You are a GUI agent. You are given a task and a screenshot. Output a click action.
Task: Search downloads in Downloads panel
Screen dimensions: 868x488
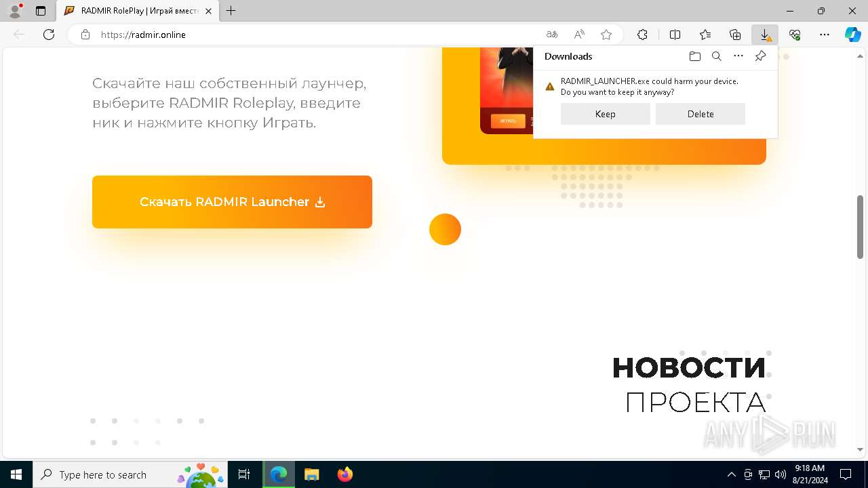(716, 56)
